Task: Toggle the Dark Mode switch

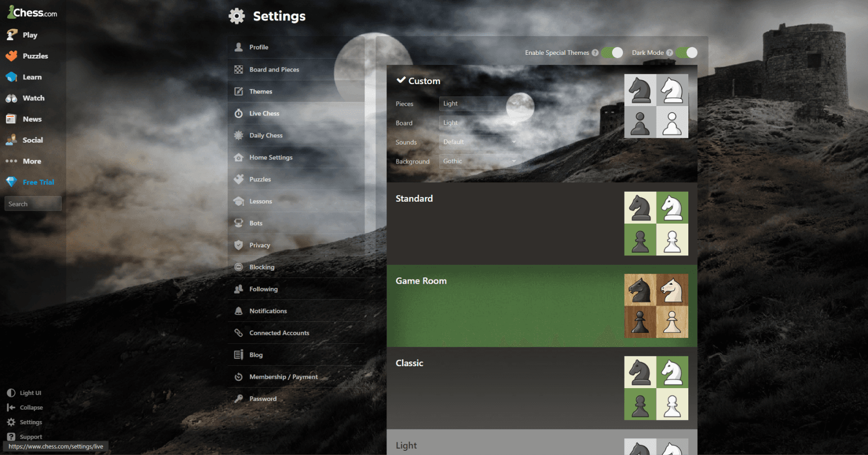Action: tap(687, 52)
